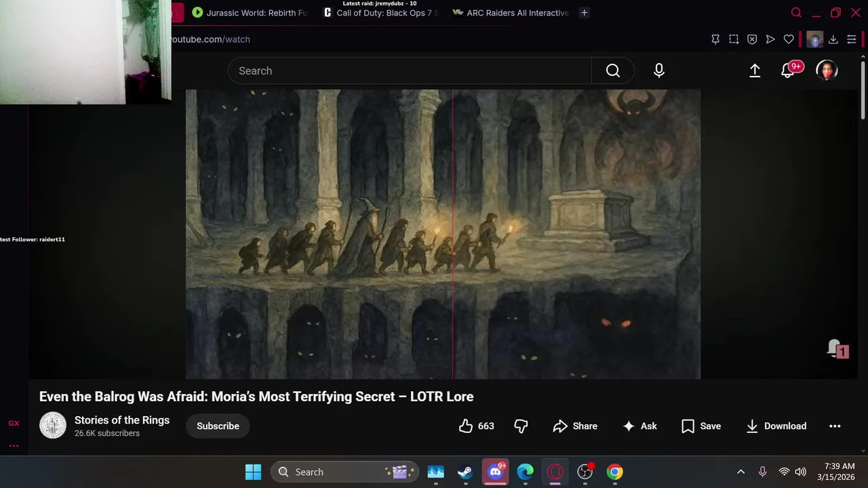The height and width of the screenshot is (488, 868).
Task: Click the Download button
Action: point(776,426)
